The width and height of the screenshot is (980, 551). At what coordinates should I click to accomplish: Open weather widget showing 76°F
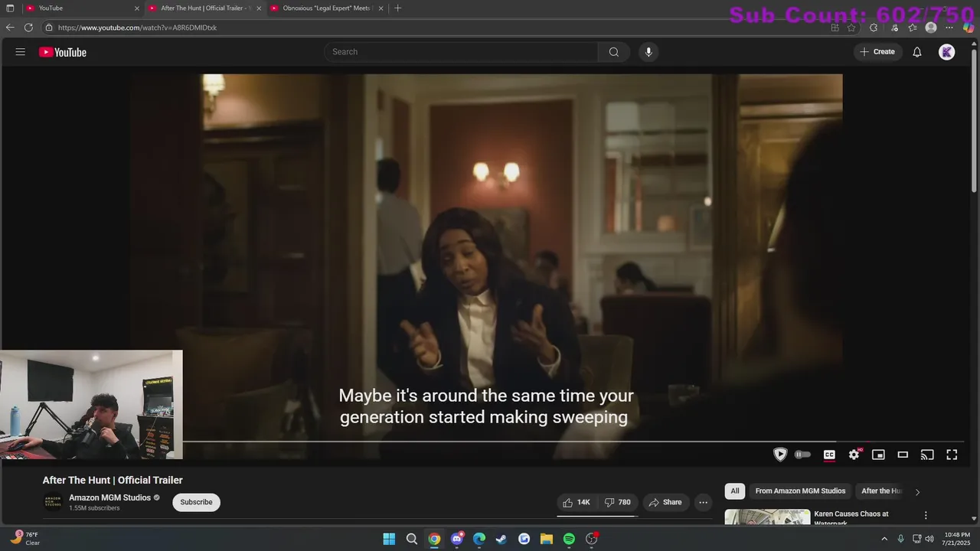point(25,538)
